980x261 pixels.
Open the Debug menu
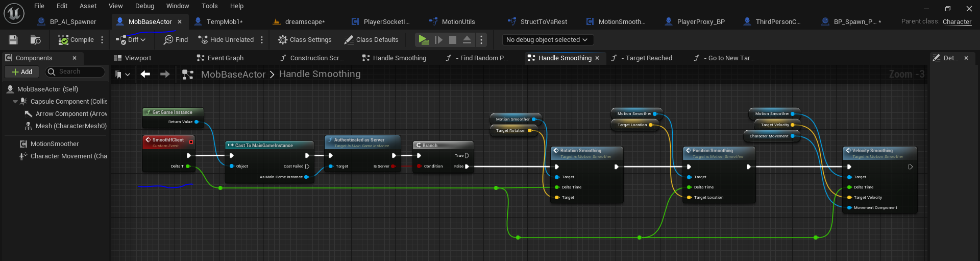145,6
